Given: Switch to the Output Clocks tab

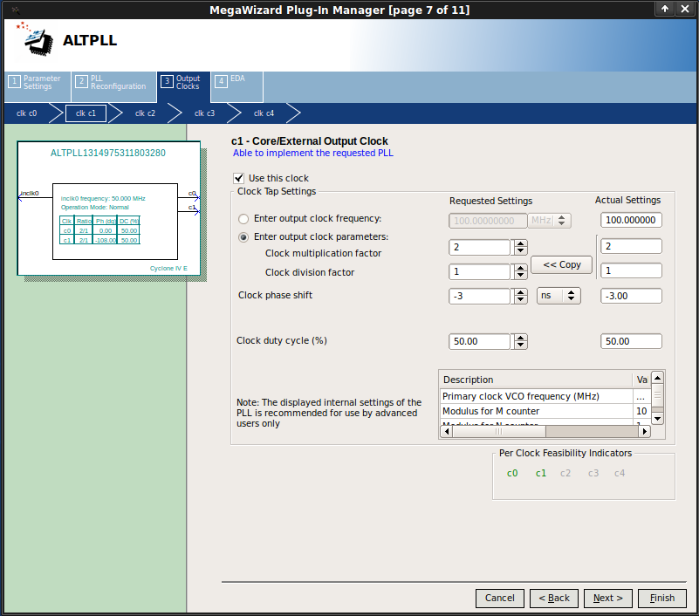Looking at the screenshot, I should pos(183,82).
